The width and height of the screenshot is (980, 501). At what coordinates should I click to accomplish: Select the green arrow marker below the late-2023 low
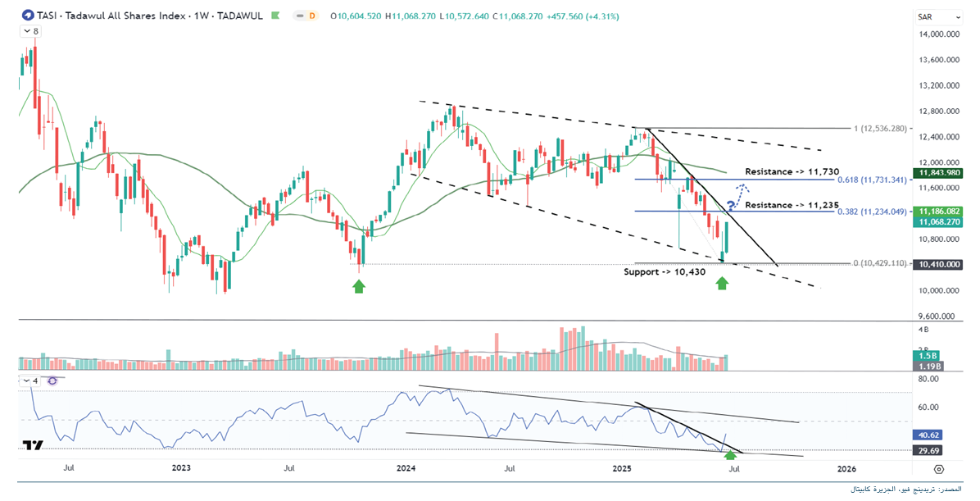(x=359, y=286)
